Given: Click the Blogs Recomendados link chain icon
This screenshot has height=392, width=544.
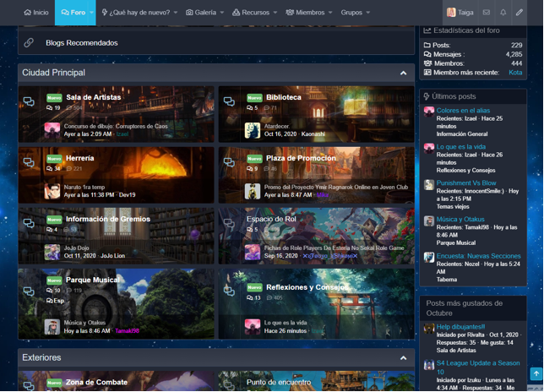Looking at the screenshot, I should (29, 43).
